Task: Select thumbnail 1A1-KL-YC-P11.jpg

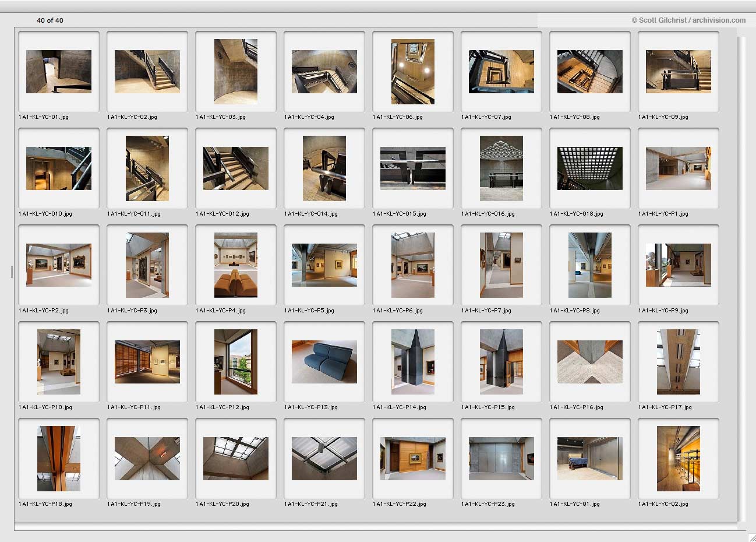Action: (147, 362)
